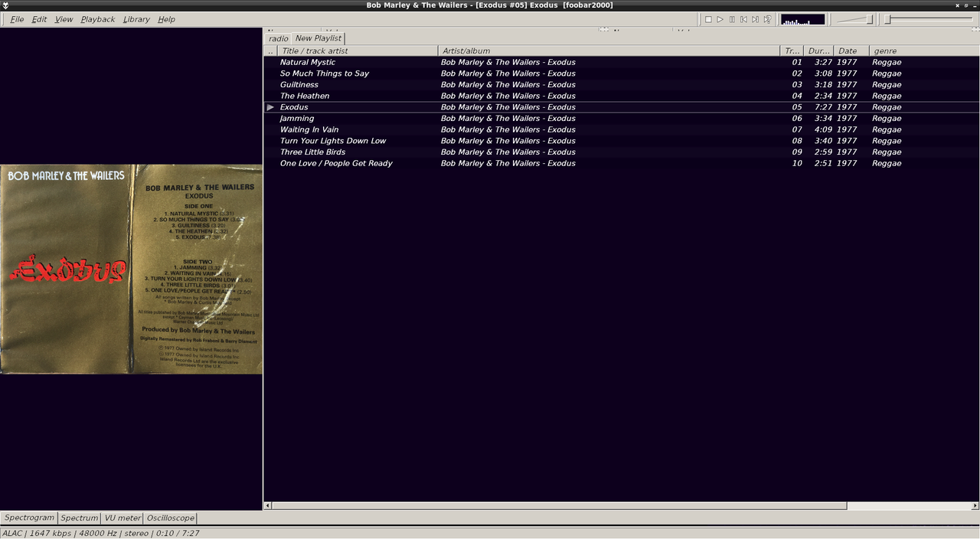Open the Library menu
The image size is (980, 539).
pos(136,19)
